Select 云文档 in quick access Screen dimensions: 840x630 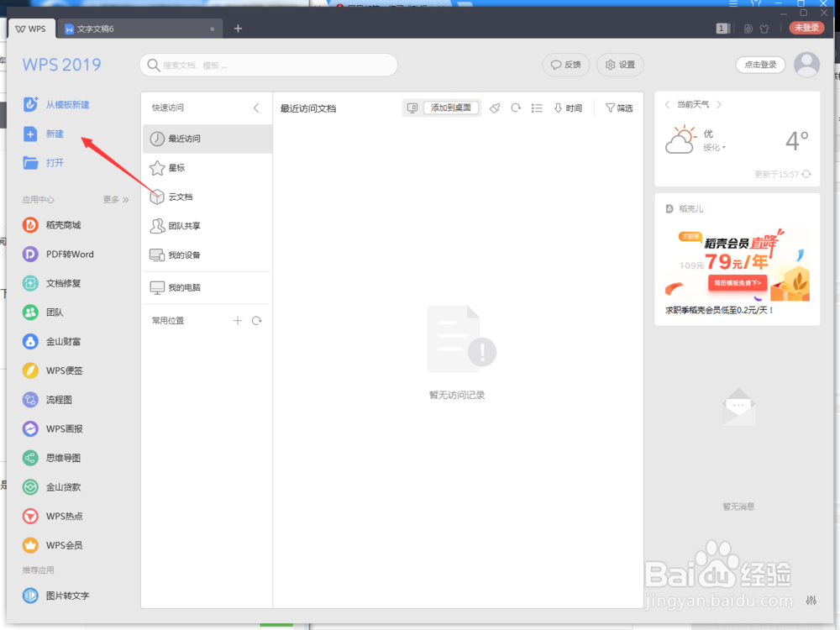click(207, 197)
